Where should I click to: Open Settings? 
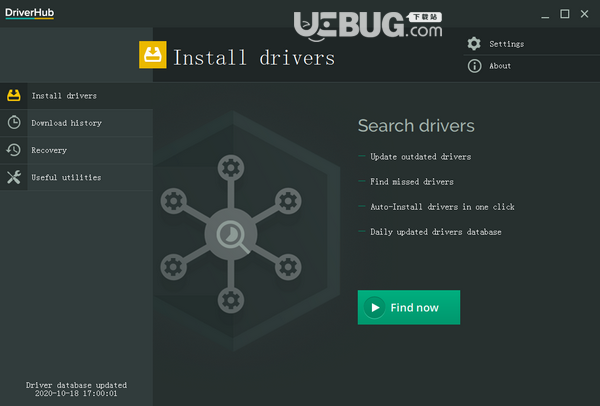click(532, 44)
